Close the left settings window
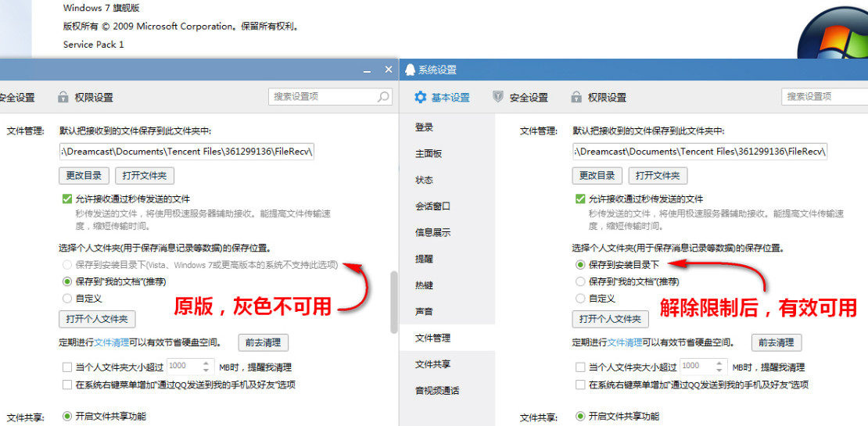Viewport: 868px width, 426px height. [x=389, y=70]
